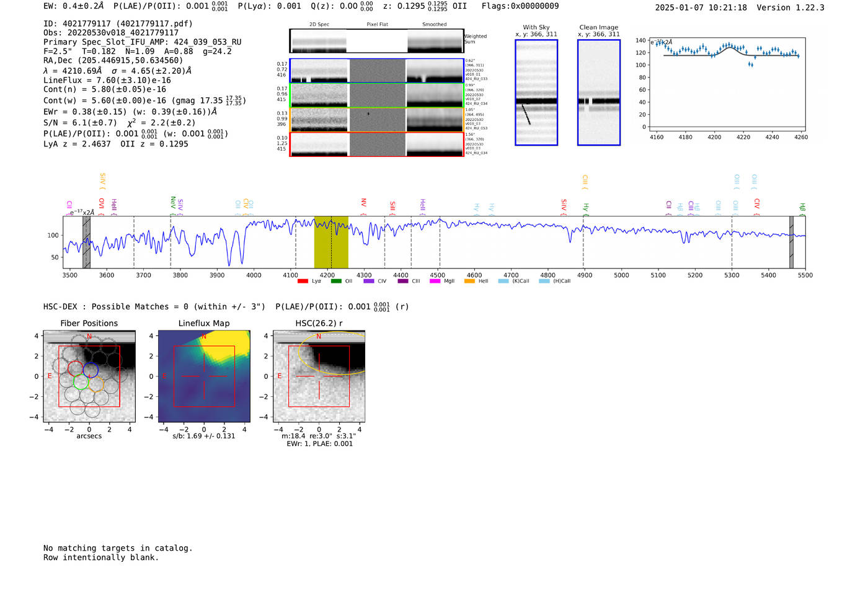The height and width of the screenshot is (591, 868).
Task: Click the Weighted Sum 2D spectrum strip
Action: 376,41
